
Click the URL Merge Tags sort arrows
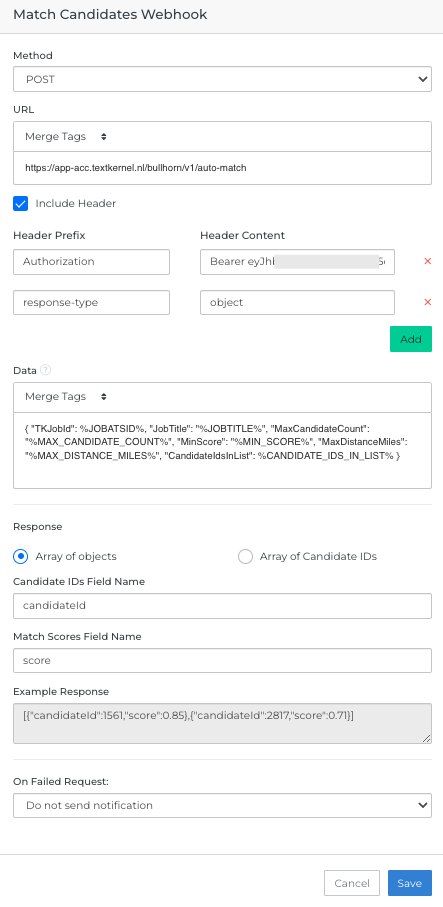click(104, 137)
